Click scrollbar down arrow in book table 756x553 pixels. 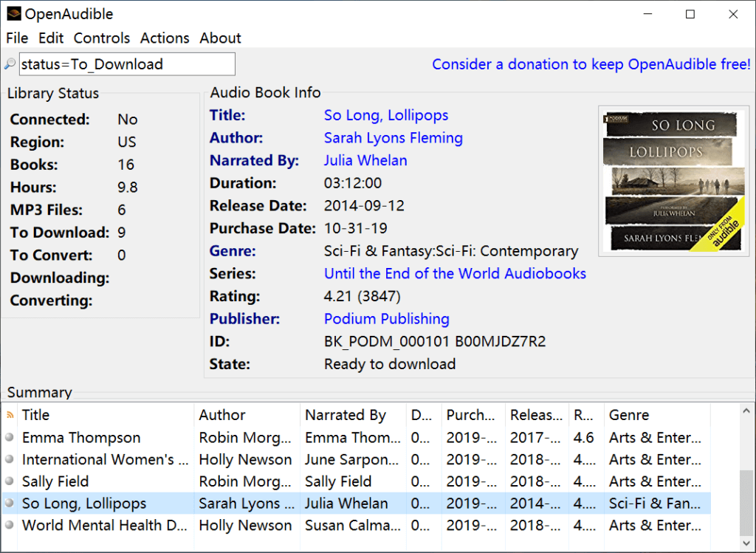click(746, 543)
